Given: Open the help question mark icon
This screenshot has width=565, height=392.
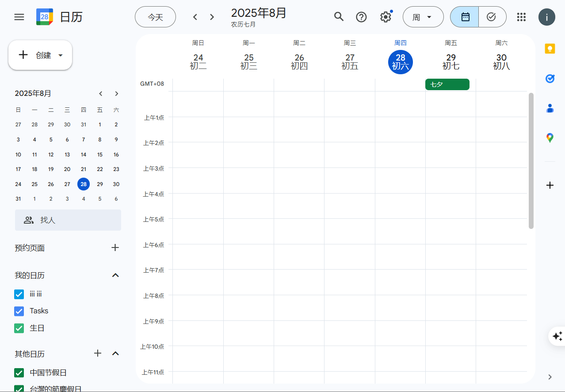Looking at the screenshot, I should click(361, 17).
